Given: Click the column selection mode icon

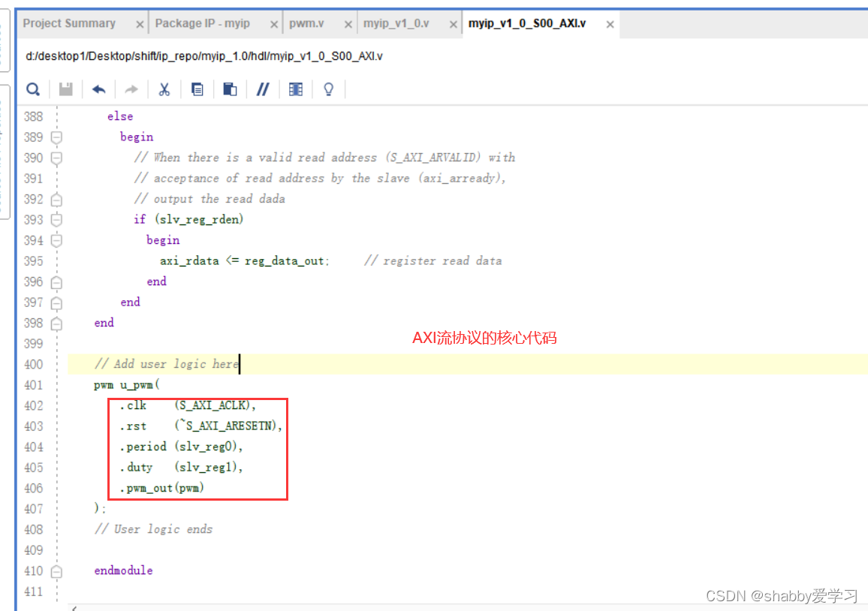Looking at the screenshot, I should (296, 89).
